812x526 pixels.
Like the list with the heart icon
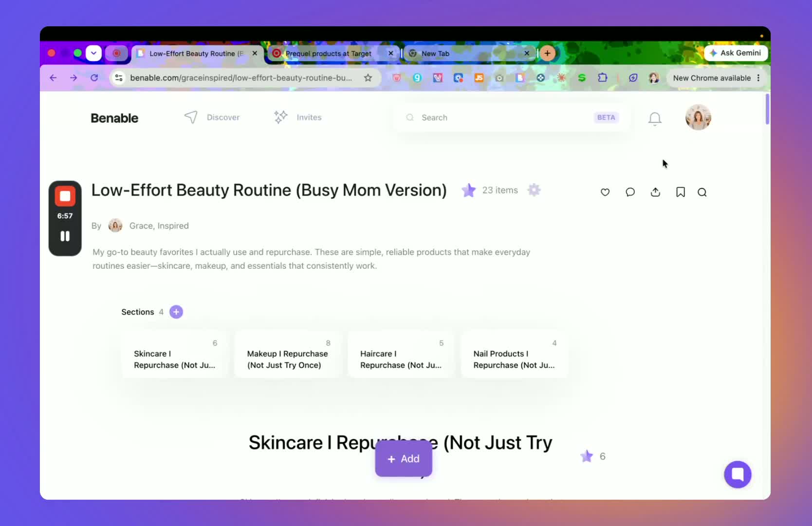coord(605,192)
